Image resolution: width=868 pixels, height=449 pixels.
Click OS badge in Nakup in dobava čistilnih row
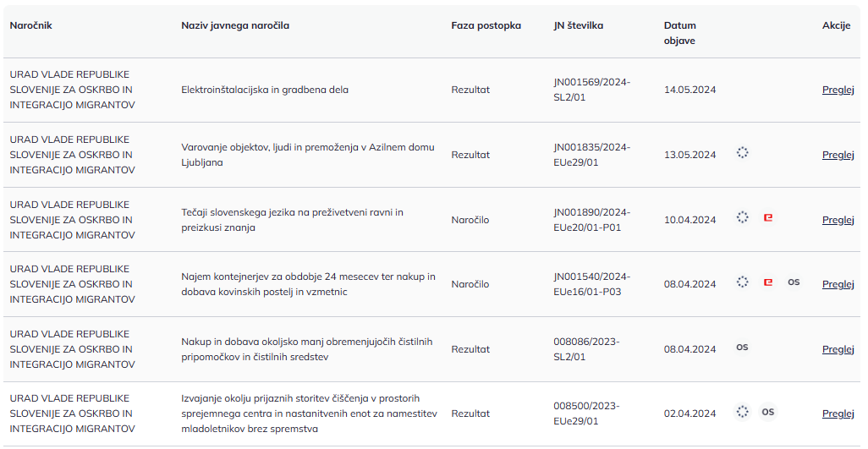point(742,348)
